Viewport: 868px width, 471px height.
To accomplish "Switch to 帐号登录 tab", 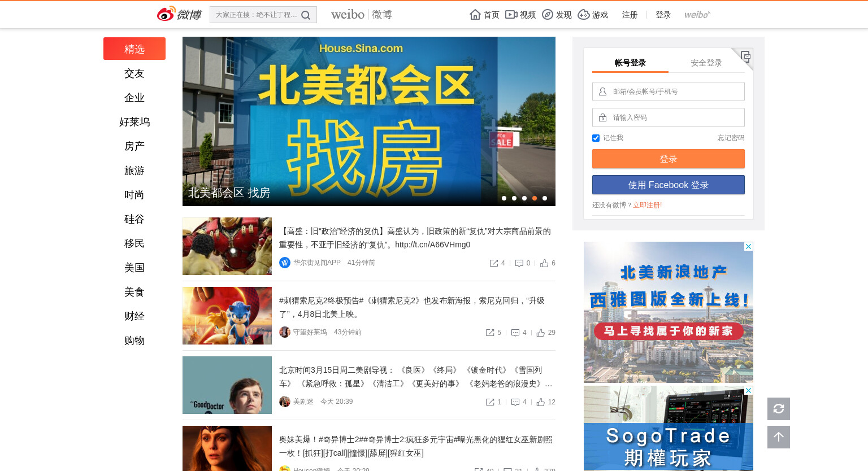I will coord(630,63).
